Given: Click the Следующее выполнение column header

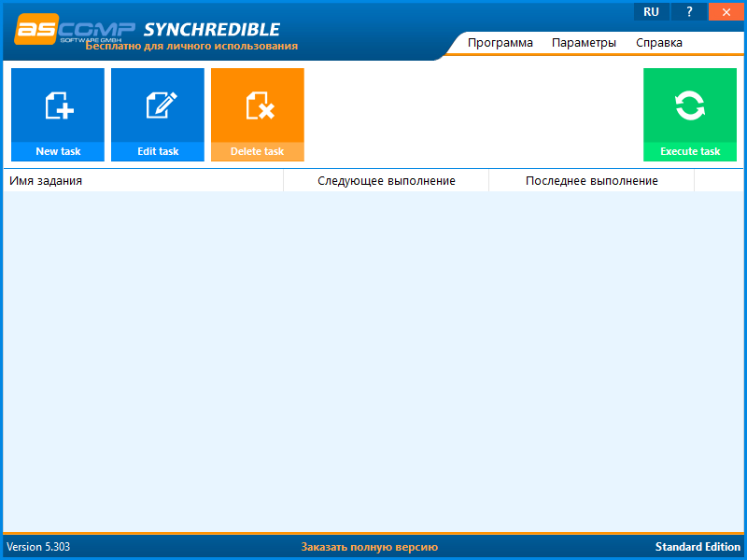Looking at the screenshot, I should (x=386, y=180).
